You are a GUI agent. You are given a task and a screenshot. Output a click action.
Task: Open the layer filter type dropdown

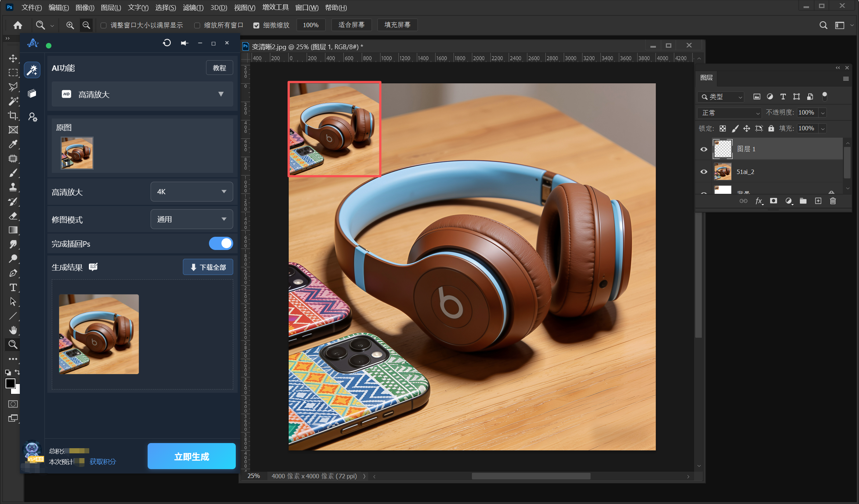tap(721, 97)
